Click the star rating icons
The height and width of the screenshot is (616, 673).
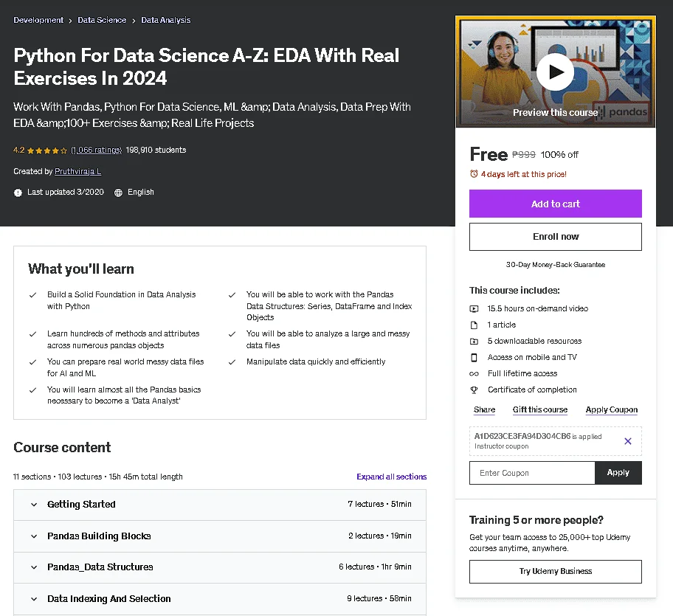[x=47, y=150]
